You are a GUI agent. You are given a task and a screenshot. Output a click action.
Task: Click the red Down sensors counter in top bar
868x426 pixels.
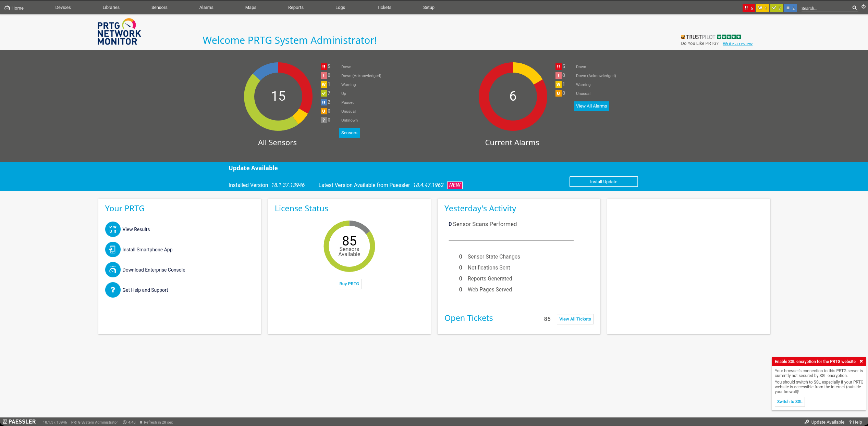pyautogui.click(x=749, y=8)
